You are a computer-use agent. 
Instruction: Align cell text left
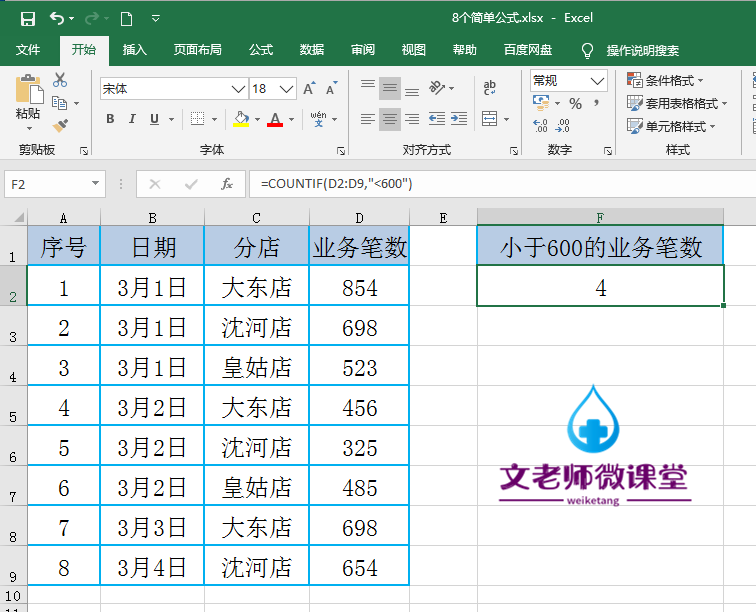[x=368, y=119]
